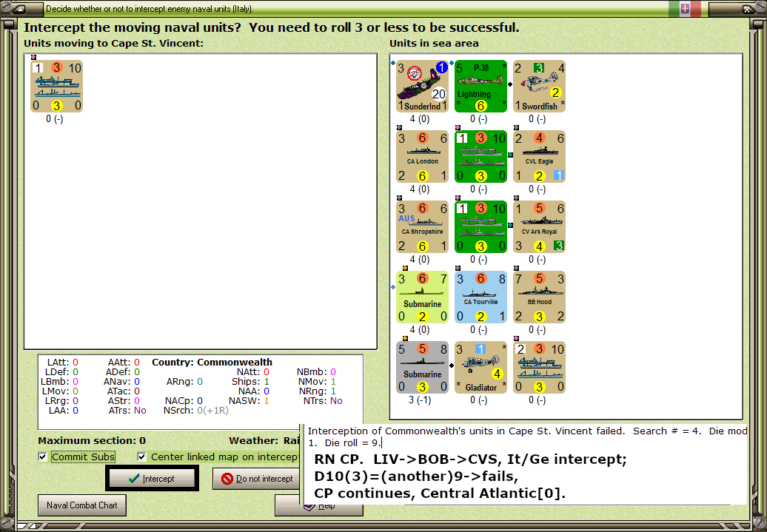
Task: Select the BB Hood battleship counter
Action: 539,297
